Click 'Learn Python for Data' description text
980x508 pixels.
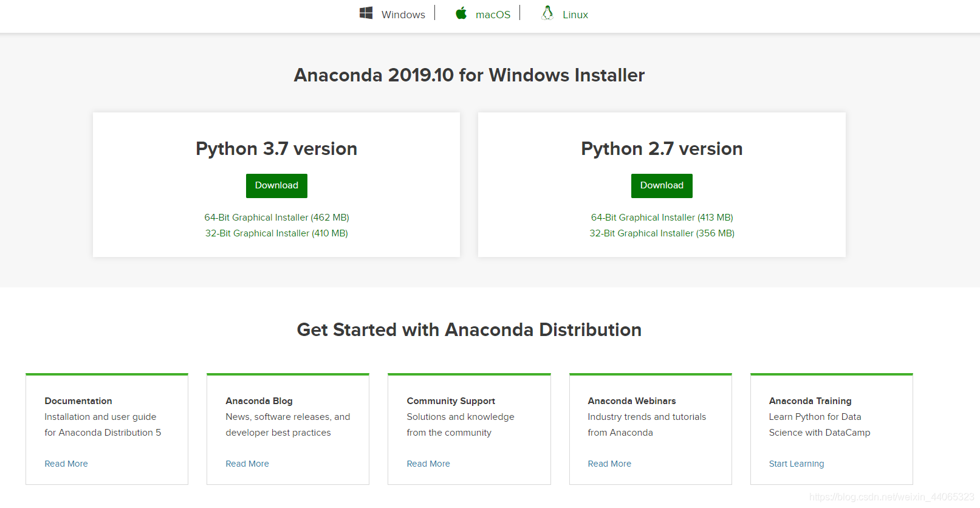click(815, 417)
